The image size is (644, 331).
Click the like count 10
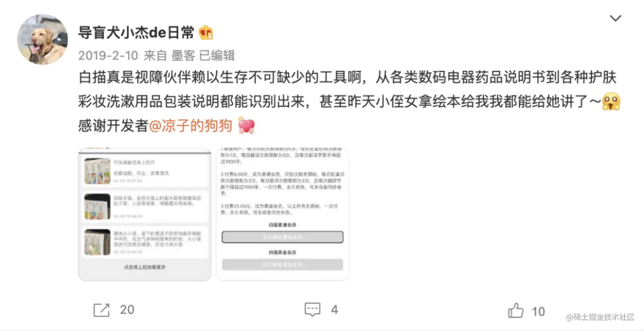tap(538, 311)
